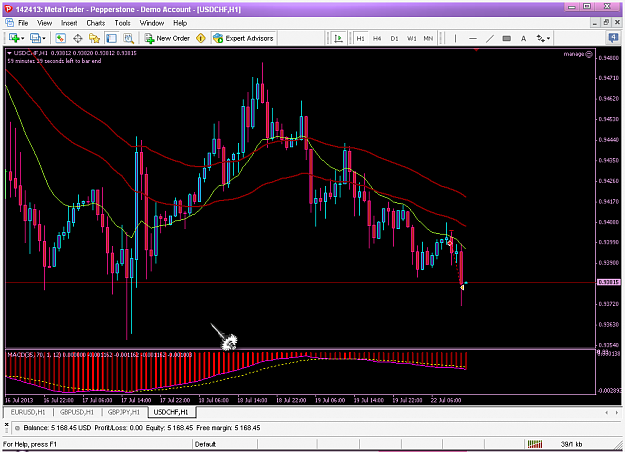Toggle the chart auto-scroll icon

pos(338,38)
